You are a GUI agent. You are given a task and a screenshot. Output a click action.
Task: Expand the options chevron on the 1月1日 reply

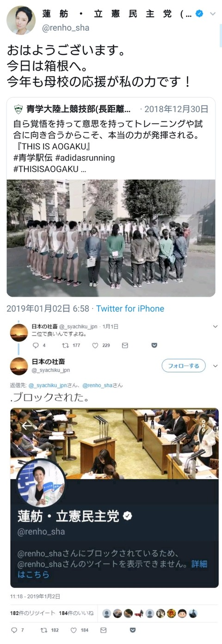[215, 327]
